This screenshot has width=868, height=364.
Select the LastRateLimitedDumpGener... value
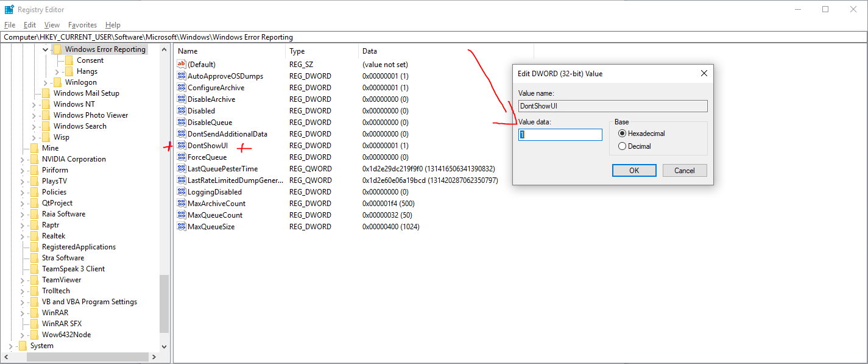click(235, 180)
